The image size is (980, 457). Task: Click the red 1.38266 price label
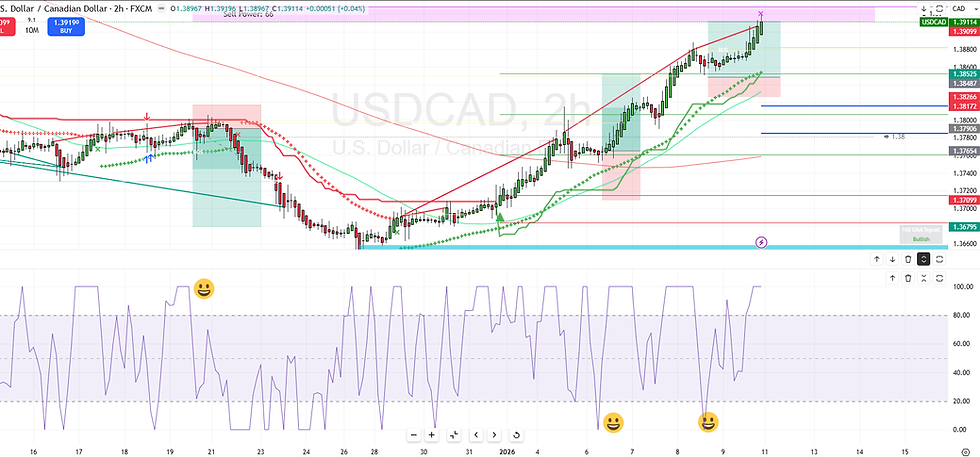click(x=963, y=97)
